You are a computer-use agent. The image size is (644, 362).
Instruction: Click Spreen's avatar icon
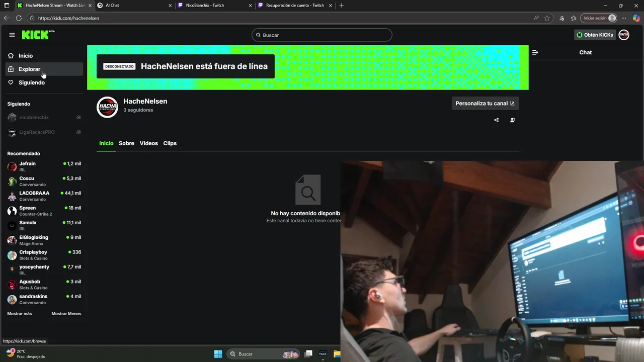[12, 211]
